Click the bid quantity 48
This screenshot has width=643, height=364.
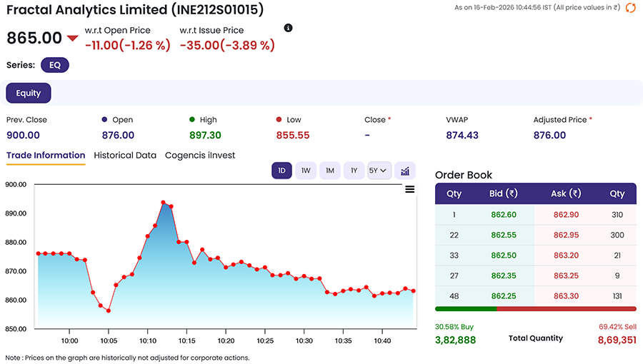(x=454, y=296)
